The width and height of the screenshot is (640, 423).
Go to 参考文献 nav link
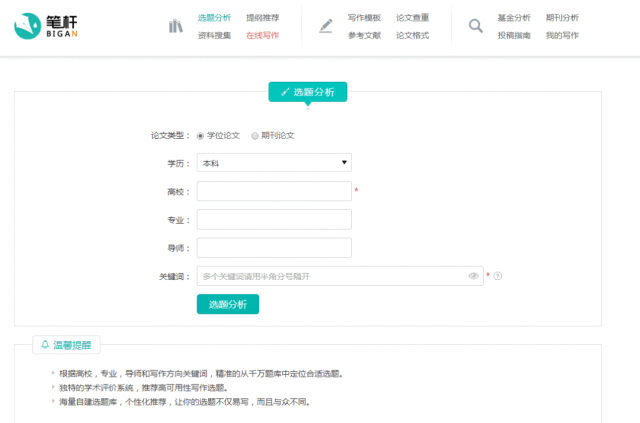click(364, 36)
